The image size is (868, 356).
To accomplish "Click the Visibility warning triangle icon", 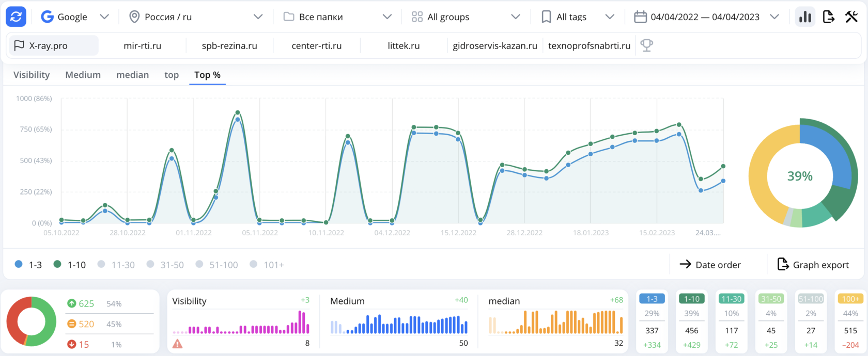I will click(177, 344).
